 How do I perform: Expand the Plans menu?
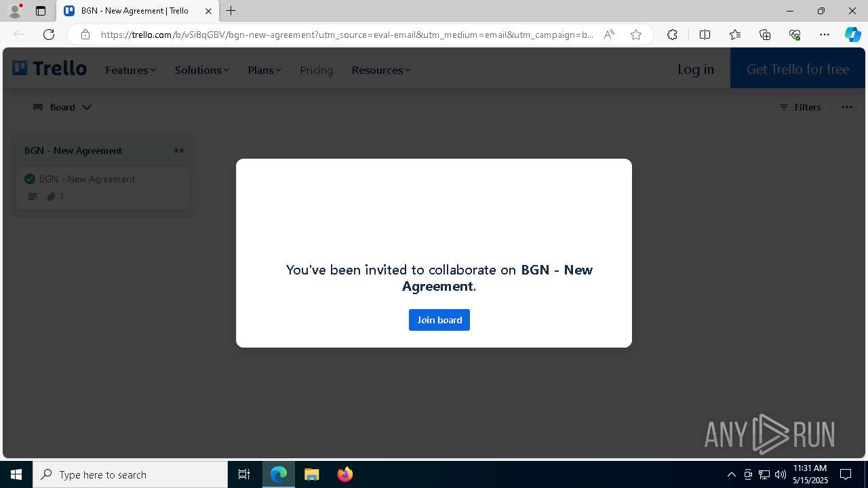(x=264, y=70)
